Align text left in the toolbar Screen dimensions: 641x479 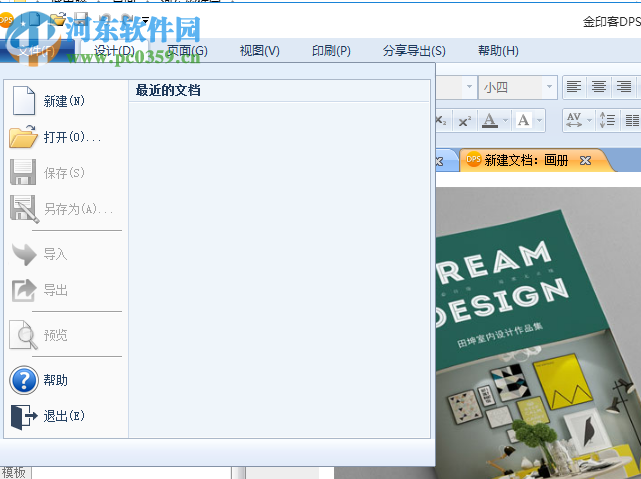(574, 87)
